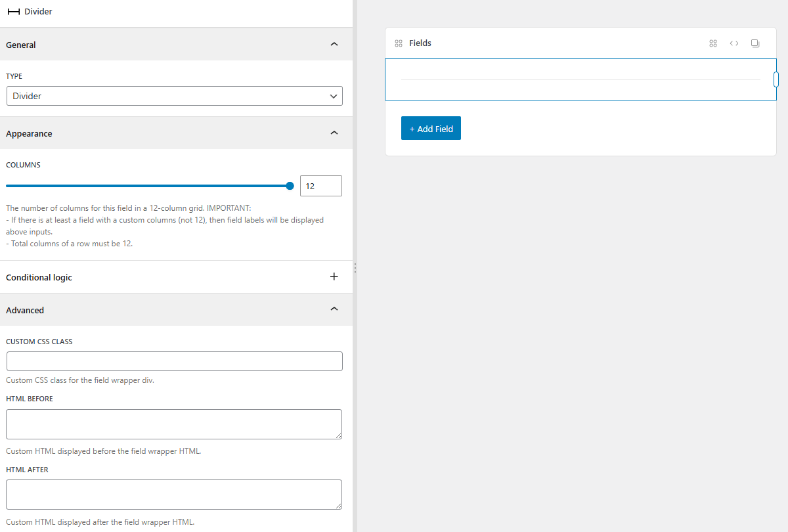This screenshot has height=532, width=788.
Task: Collapse the Appearance section
Action: 334,133
